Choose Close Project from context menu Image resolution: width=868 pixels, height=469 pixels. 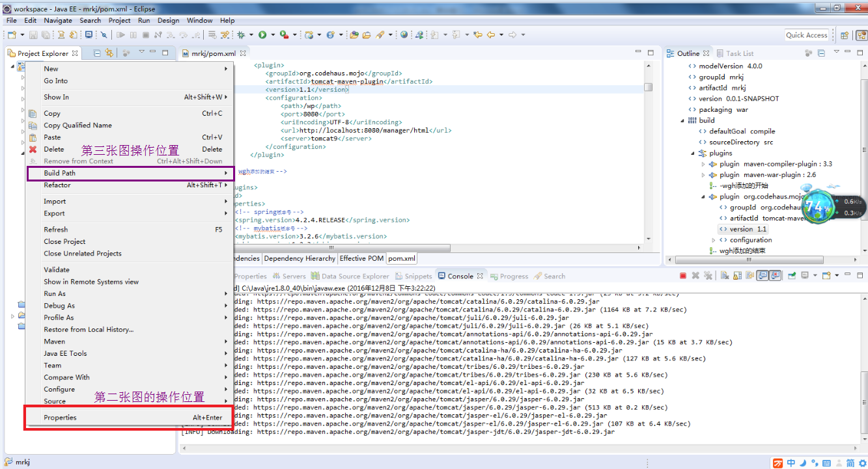click(130, 241)
